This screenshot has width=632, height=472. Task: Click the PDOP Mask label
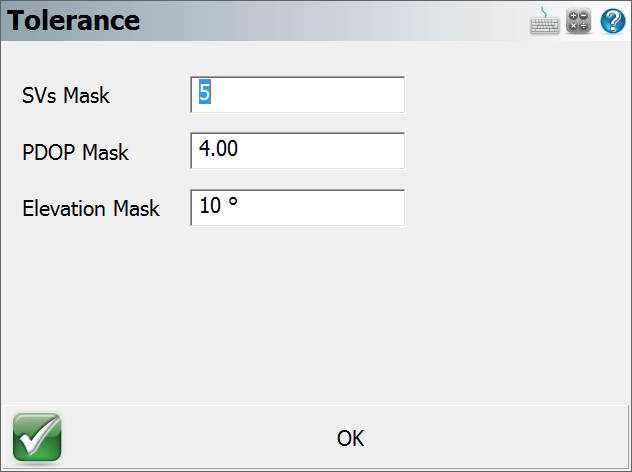coord(75,152)
